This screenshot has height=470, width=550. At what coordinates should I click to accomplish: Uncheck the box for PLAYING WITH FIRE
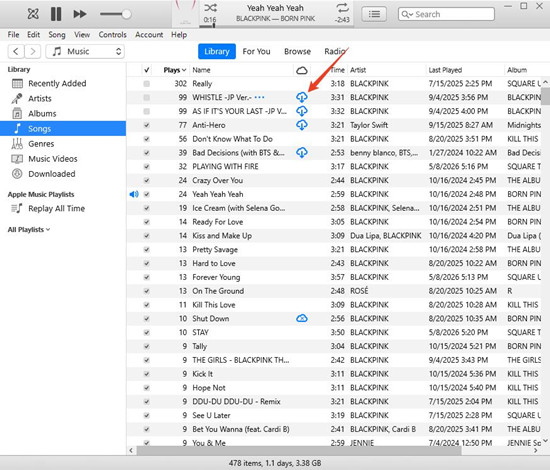tap(147, 167)
